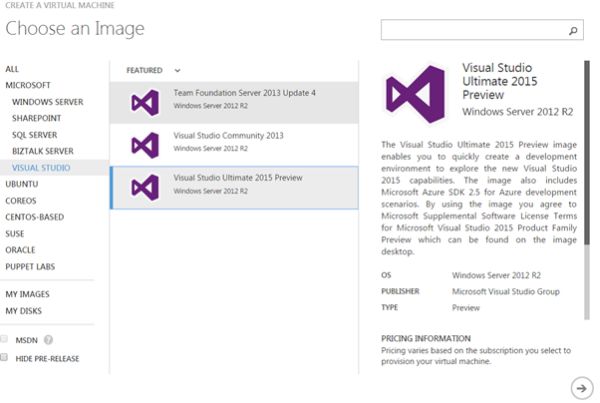Screen dimensions: 600x403
Task: Select the Ubuntu image category
Action: tap(22, 184)
